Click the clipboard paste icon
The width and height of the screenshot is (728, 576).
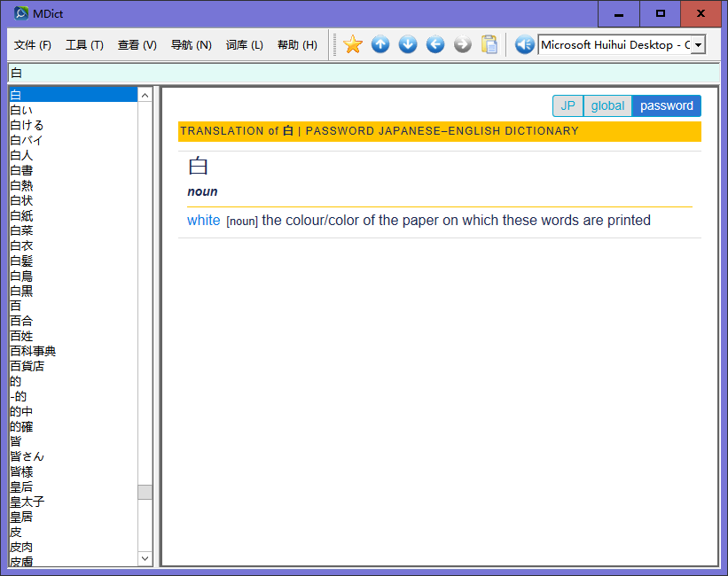tap(489, 44)
